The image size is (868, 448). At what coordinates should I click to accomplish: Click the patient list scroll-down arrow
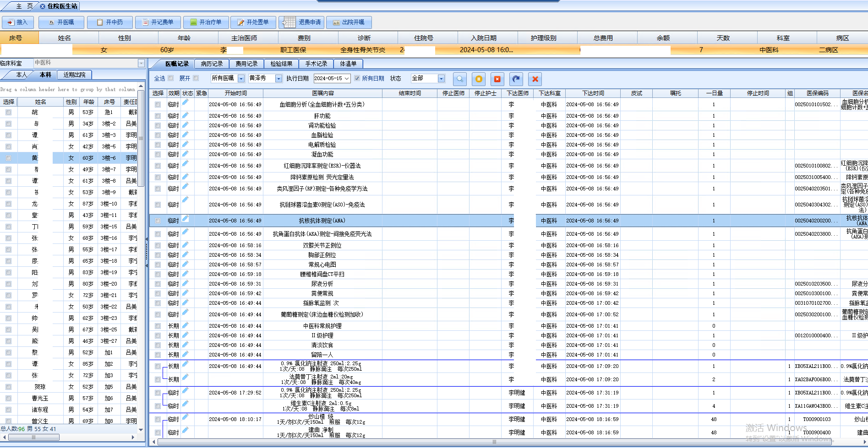click(x=141, y=430)
